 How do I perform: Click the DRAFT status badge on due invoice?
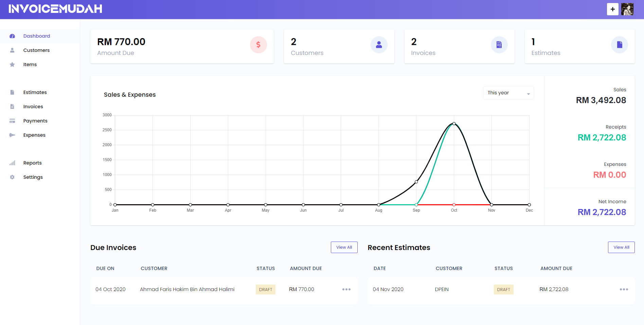pos(265,289)
